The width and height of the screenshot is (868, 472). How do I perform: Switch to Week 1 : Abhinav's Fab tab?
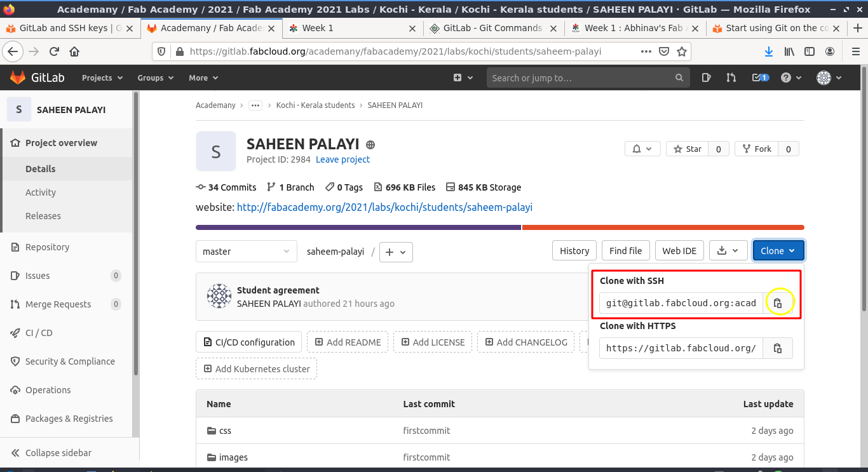(x=635, y=28)
